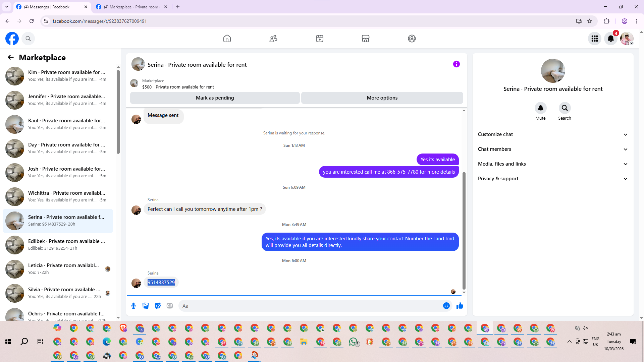
Task: Open the Marketplace icon in the top navigation
Action: pyautogui.click(x=365, y=39)
